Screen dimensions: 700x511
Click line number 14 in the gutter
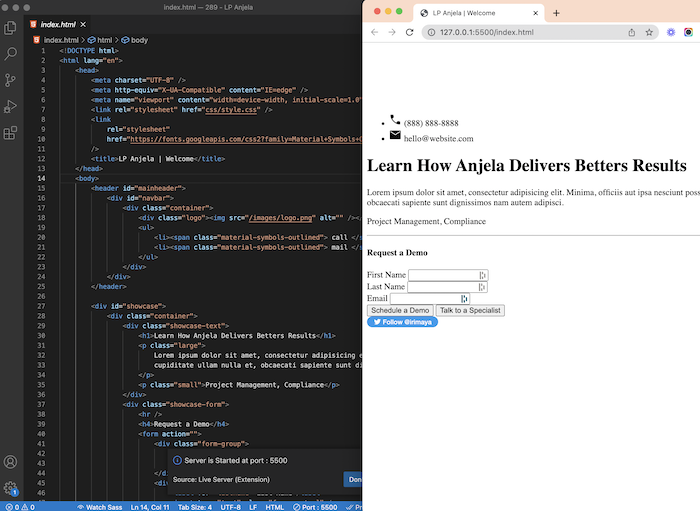42,179
